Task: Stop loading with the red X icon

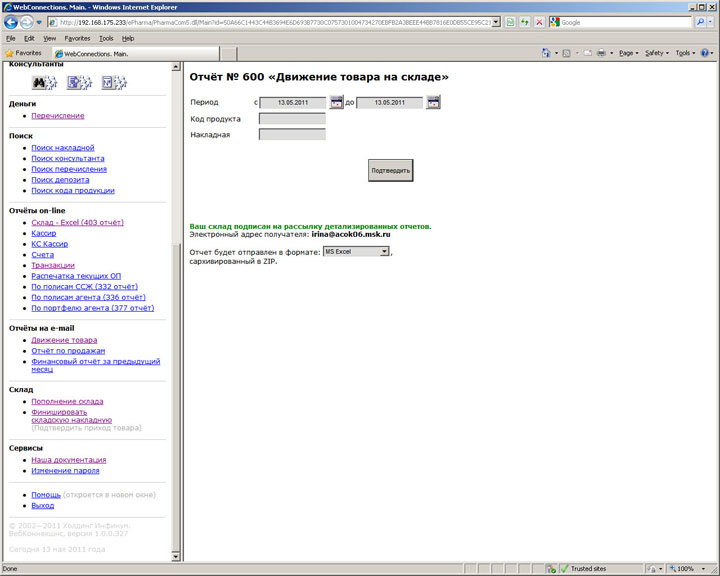Action: coord(539,22)
